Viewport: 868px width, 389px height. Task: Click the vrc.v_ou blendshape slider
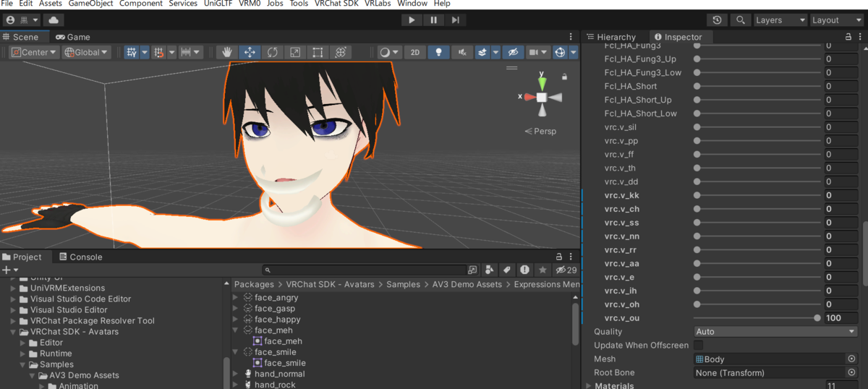757,317
